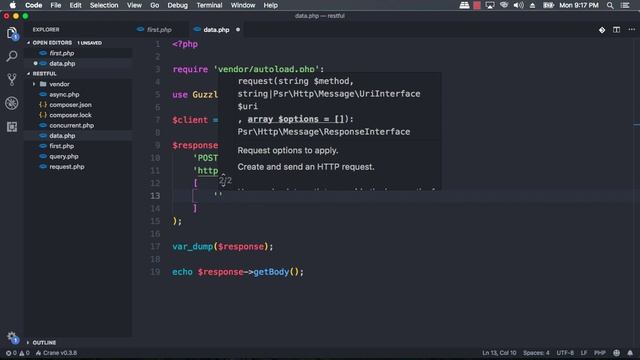The height and width of the screenshot is (360, 640).
Task: Open the editor more actions ellipsis
Action: point(631,29)
